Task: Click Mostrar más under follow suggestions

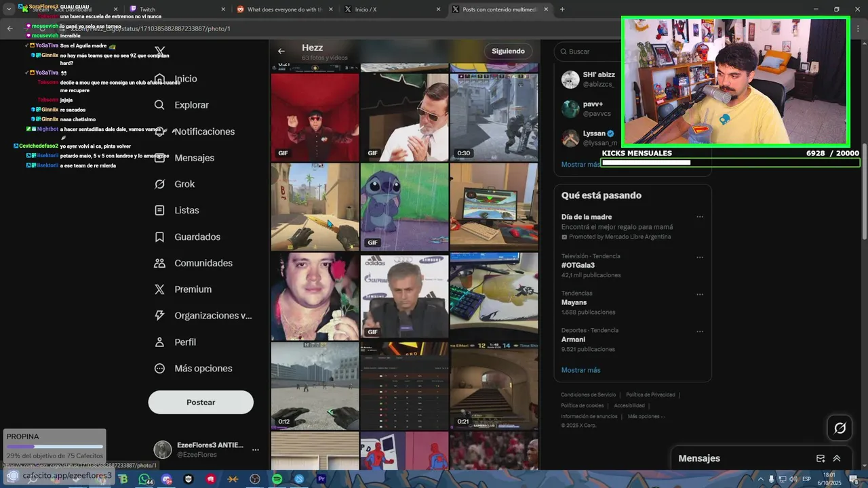Action: click(580, 164)
